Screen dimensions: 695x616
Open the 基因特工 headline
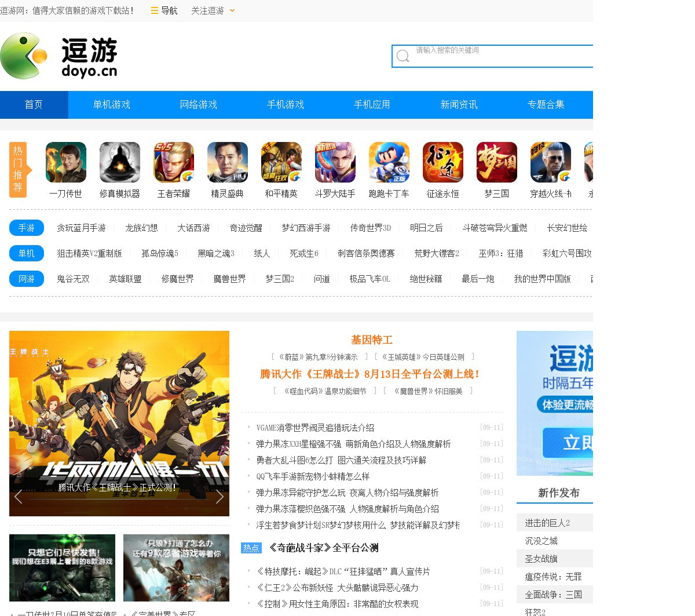372,340
